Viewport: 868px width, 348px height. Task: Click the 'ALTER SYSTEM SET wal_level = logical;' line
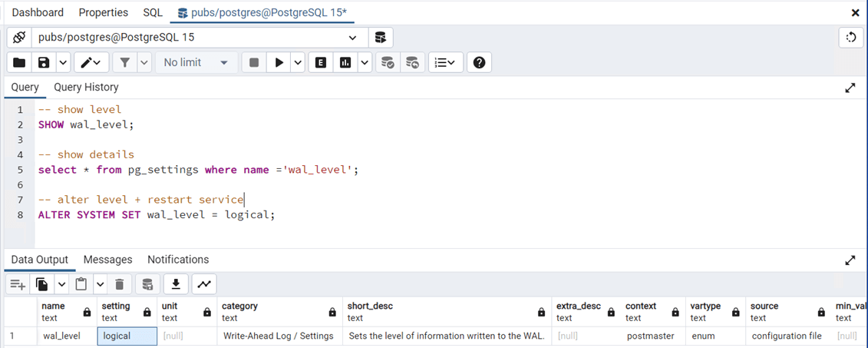point(157,214)
